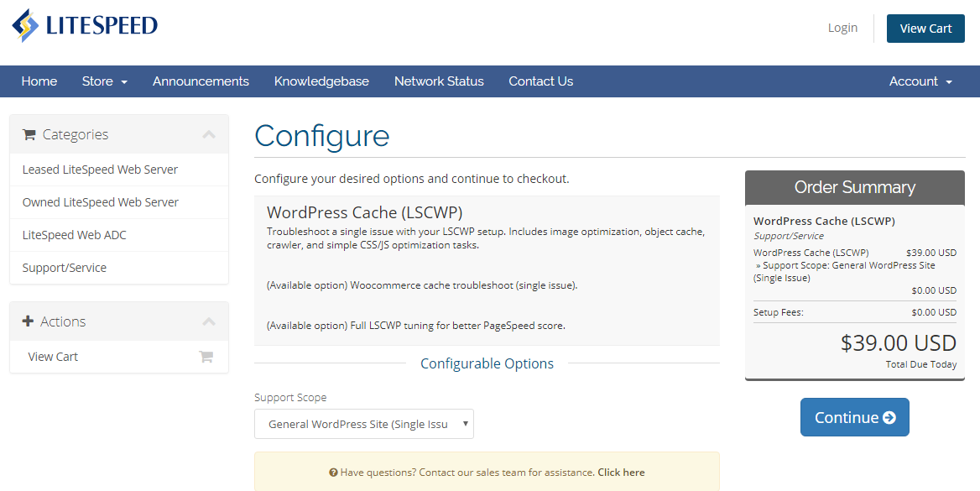Click the "Click here" sales assistance link

(621, 473)
